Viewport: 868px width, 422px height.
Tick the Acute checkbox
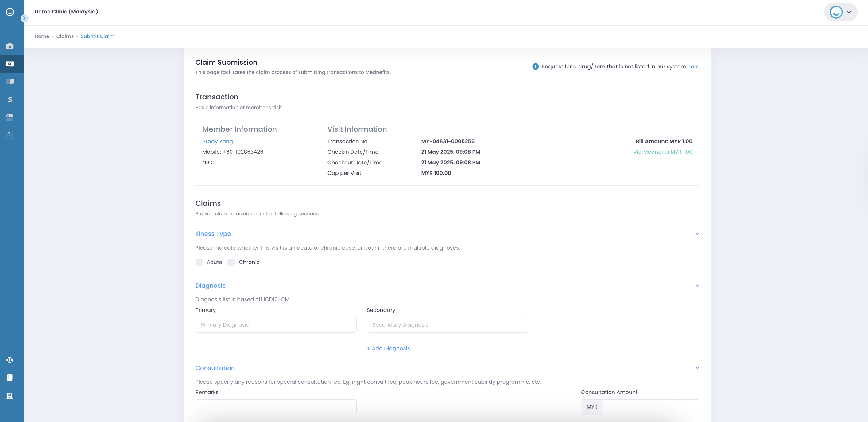(x=199, y=262)
